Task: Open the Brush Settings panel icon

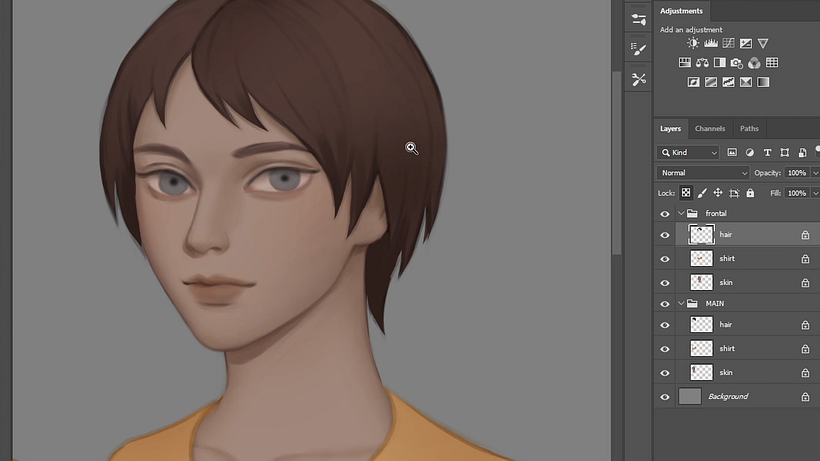Action: 639,49
